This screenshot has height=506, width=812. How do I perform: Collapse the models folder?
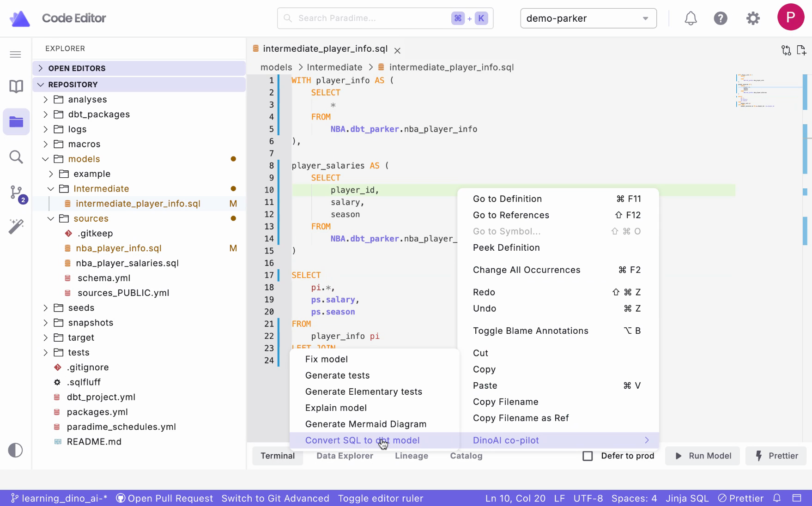coord(84,159)
